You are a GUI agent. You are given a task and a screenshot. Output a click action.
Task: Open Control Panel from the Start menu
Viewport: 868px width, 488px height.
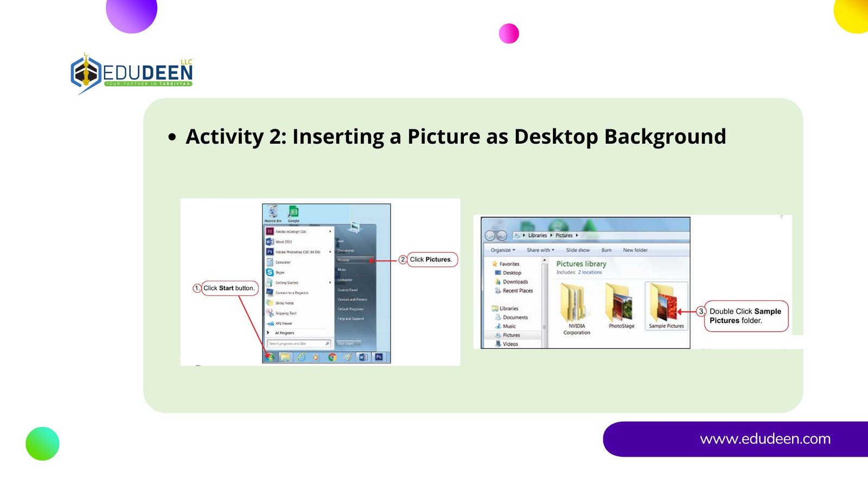(x=348, y=290)
